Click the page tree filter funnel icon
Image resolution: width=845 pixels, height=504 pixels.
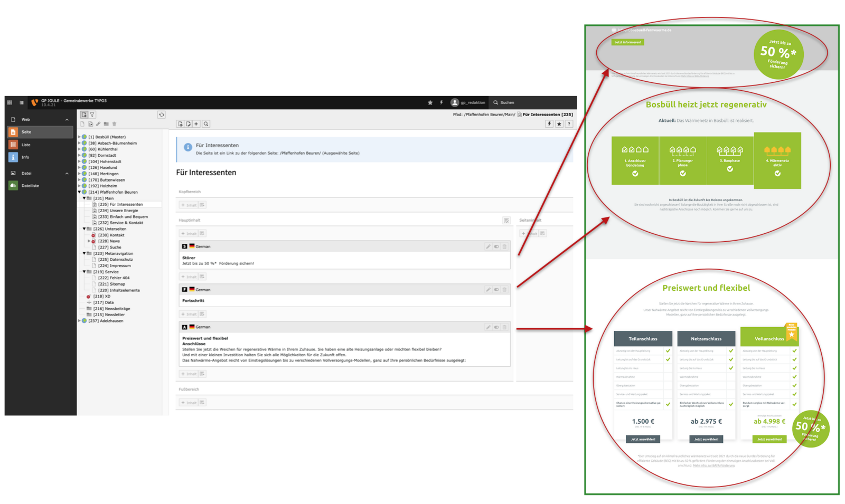(92, 115)
